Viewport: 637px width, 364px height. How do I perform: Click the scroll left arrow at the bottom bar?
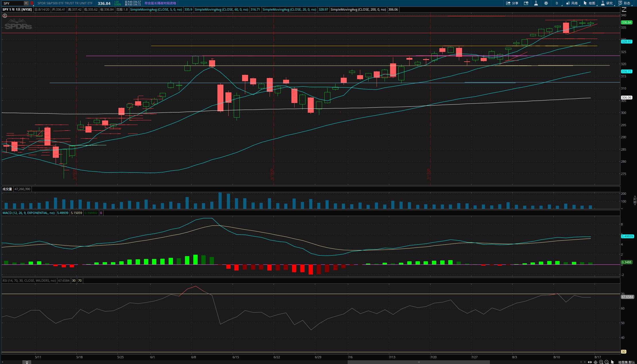(581, 362)
